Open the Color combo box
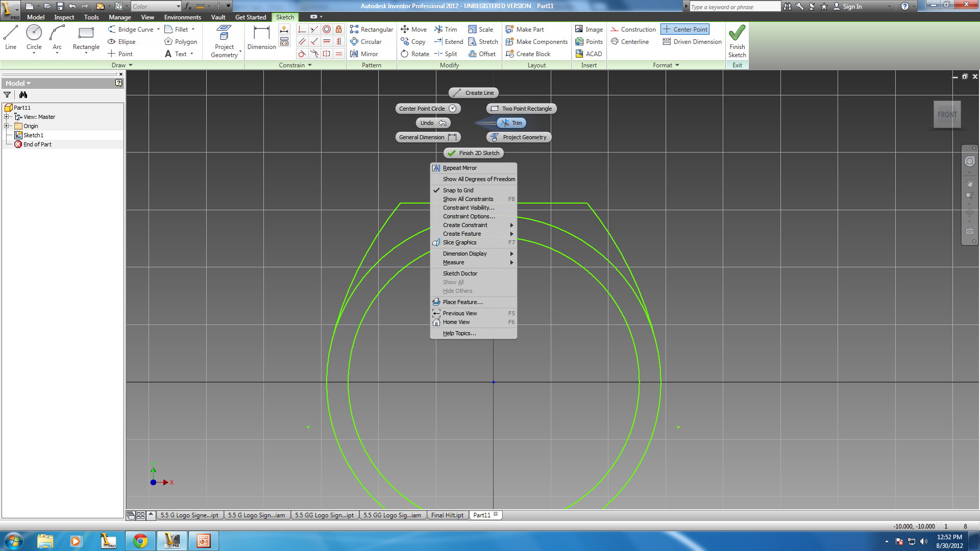This screenshot has width=980, height=551. 156,6
